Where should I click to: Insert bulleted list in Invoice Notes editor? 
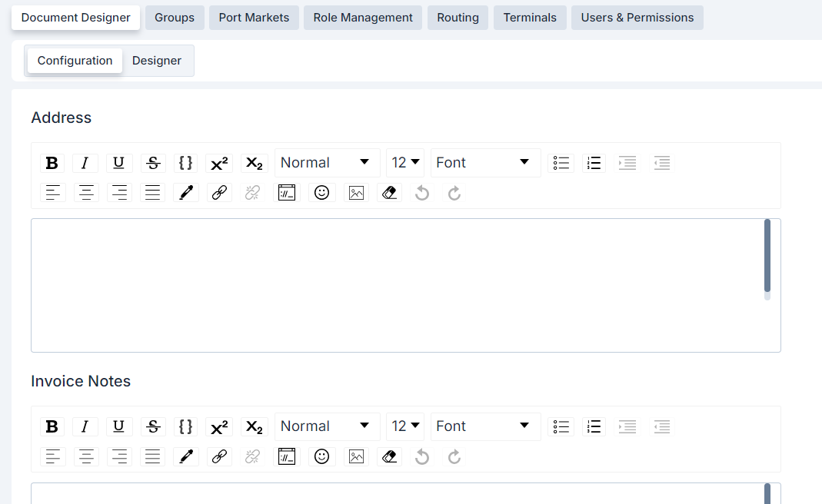(x=561, y=426)
